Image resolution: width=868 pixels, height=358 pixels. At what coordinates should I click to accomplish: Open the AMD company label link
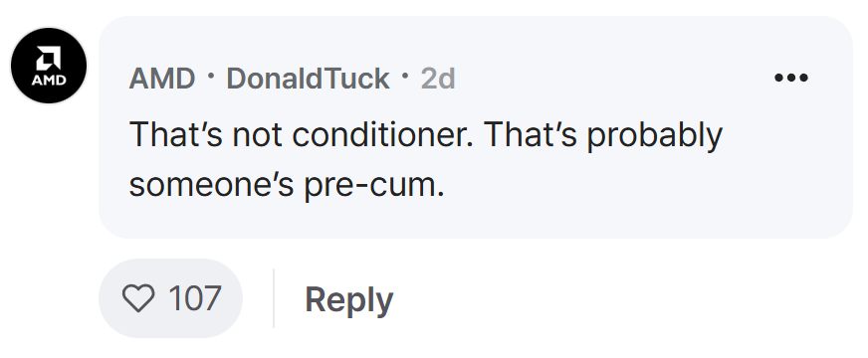click(x=161, y=78)
